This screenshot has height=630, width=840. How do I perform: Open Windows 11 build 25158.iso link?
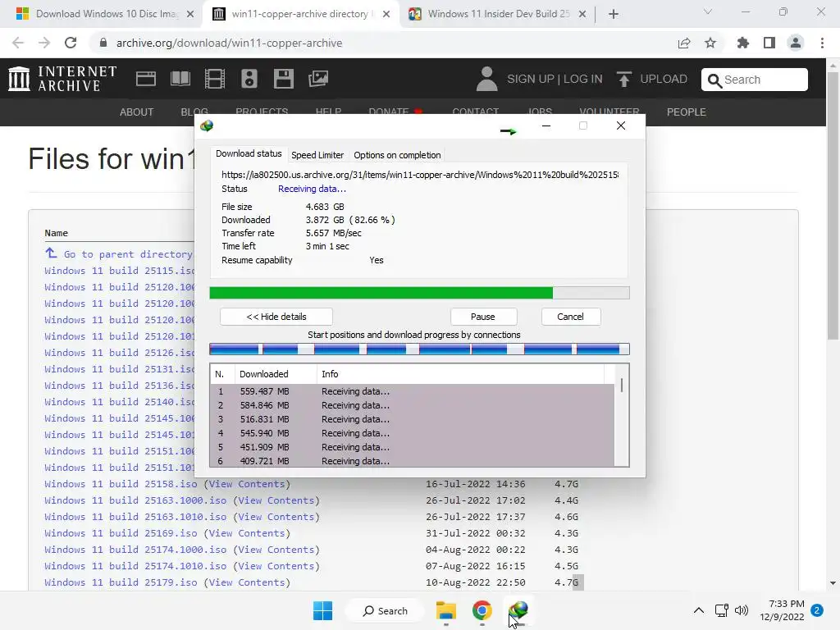pos(121,484)
